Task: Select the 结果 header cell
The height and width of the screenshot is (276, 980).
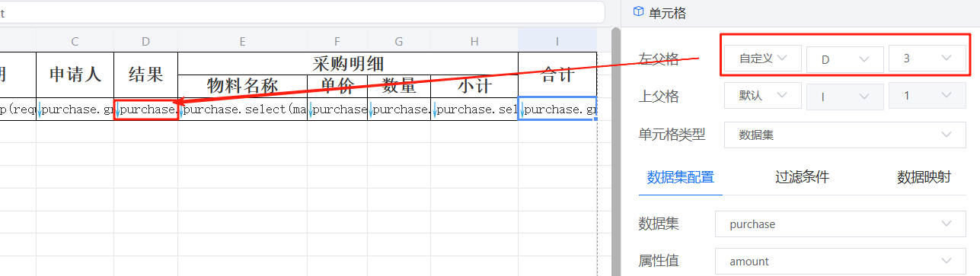Action: click(145, 75)
